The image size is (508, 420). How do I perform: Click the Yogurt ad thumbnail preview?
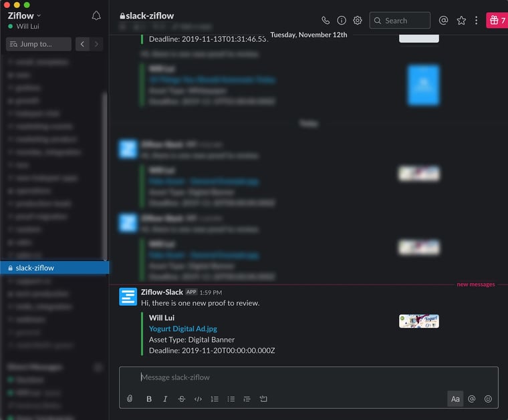pos(419,321)
